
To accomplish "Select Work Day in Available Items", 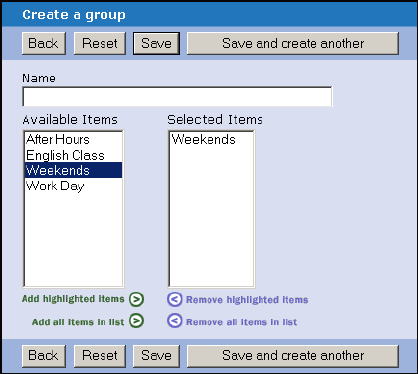I will coord(73,186).
